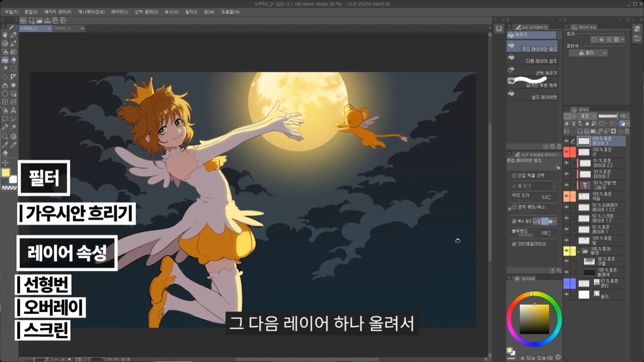This screenshot has height=362, width=644.
Task: Select the rectangular Selection area tool
Action: point(13,69)
